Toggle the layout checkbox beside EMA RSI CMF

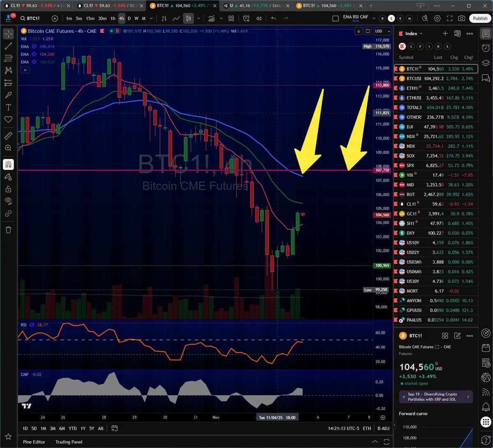point(336,18)
